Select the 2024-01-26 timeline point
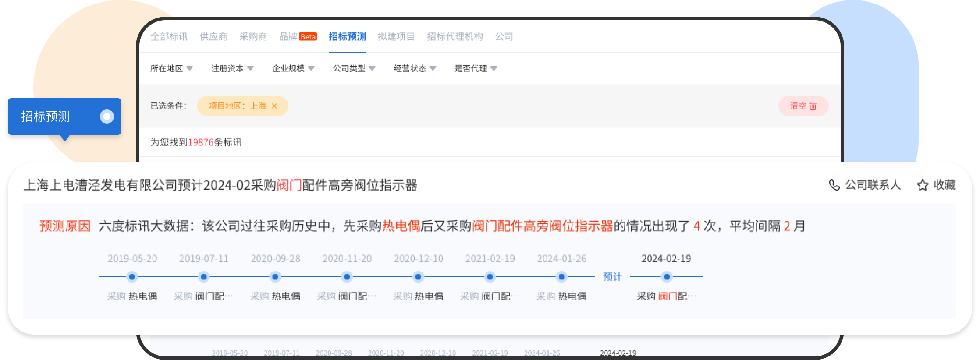980x360 pixels. 561,277
